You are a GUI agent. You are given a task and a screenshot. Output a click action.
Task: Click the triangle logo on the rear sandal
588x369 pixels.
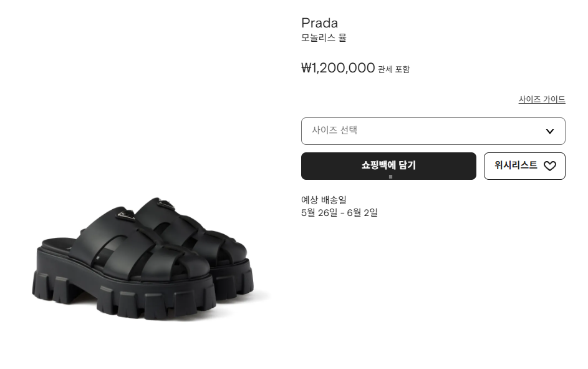[x=166, y=205]
